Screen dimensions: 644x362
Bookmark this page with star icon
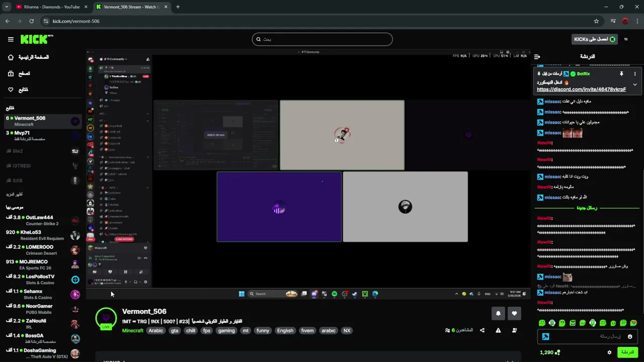point(596,21)
